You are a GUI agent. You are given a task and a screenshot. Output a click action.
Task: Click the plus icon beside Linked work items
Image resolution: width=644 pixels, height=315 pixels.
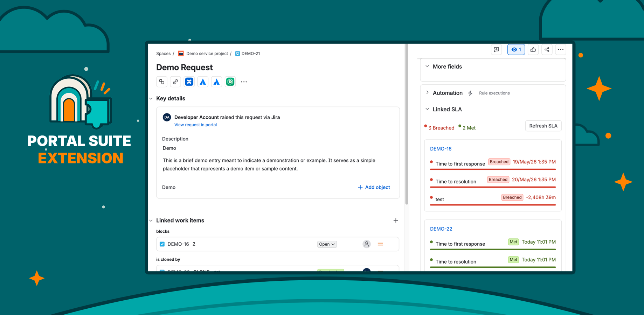tap(396, 220)
